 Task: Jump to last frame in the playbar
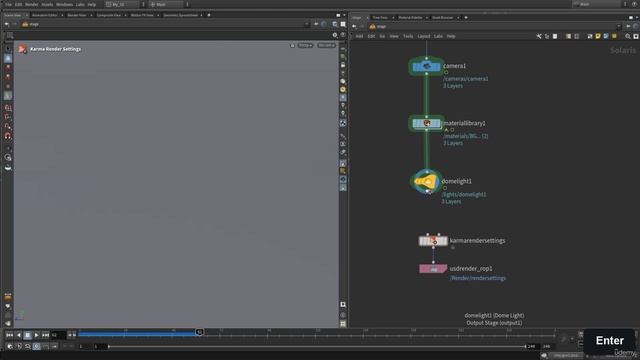pos(45,335)
